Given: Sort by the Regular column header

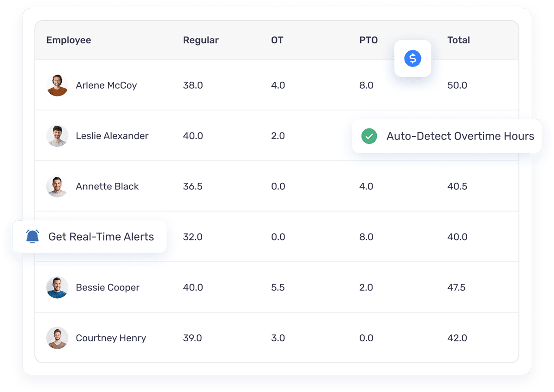Looking at the screenshot, I should click(201, 40).
